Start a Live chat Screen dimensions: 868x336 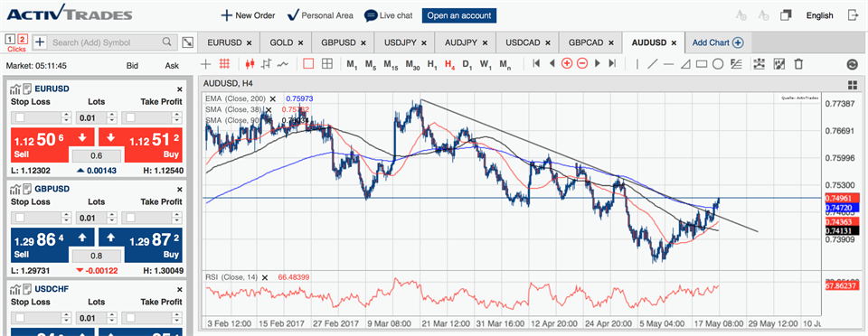coord(388,15)
